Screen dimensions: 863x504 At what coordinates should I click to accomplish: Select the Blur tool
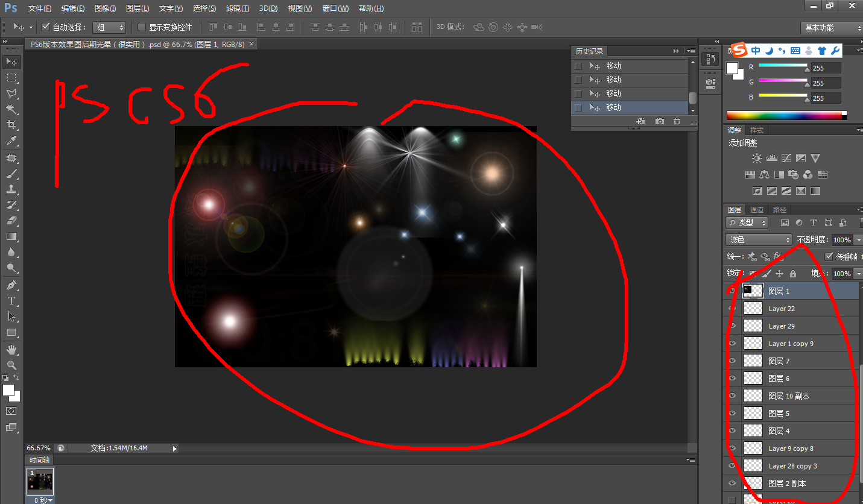pos(11,252)
